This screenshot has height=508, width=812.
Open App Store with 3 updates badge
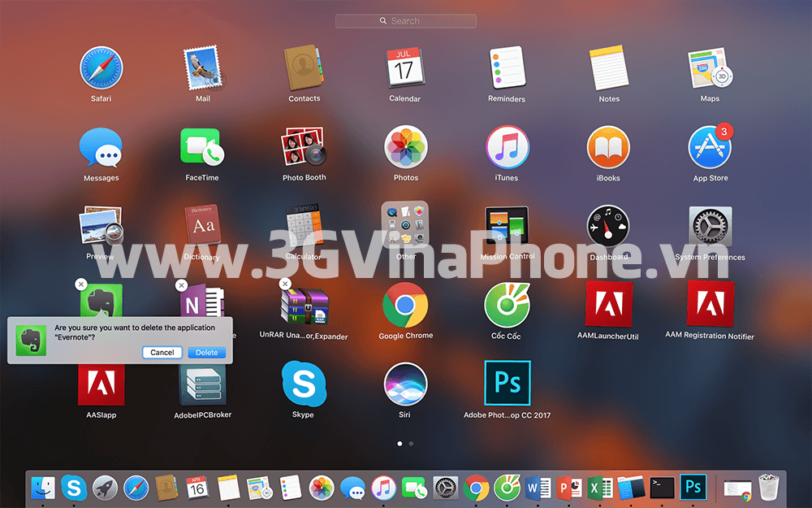tap(710, 147)
